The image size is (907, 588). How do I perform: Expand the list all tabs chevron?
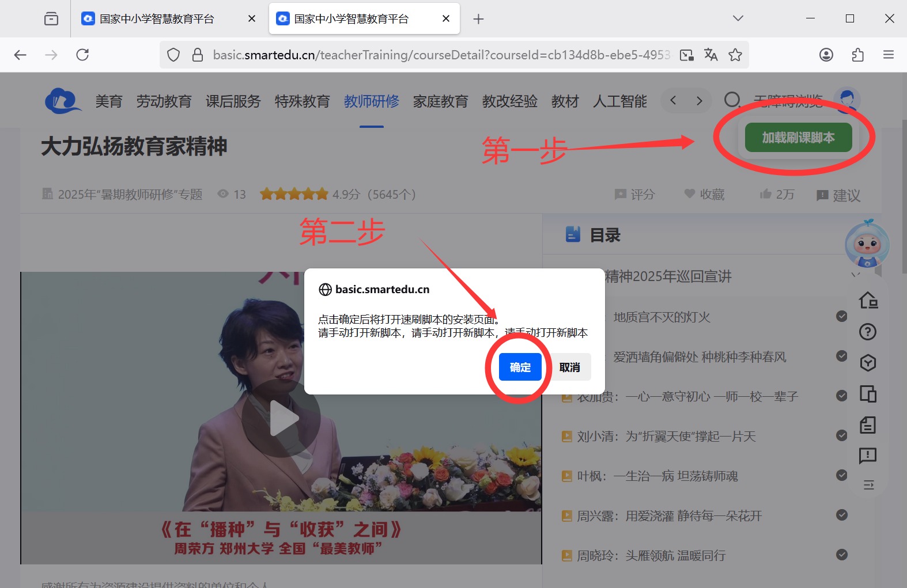point(738,18)
